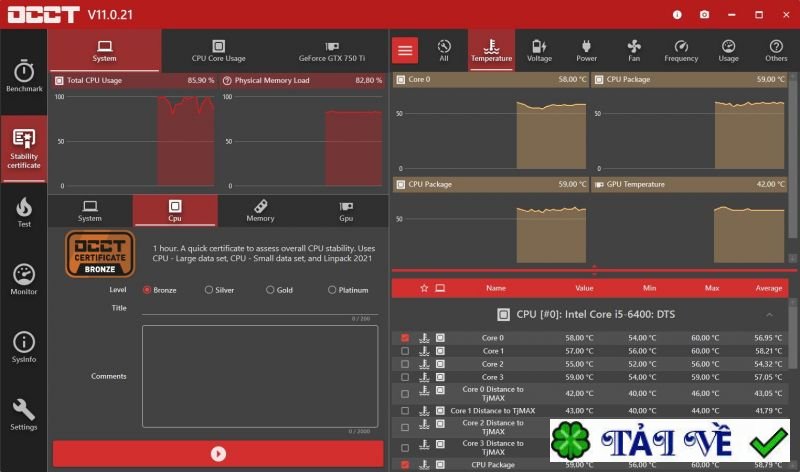Take a screenshot with camera icon
This screenshot has width=800, height=472.
[704, 14]
